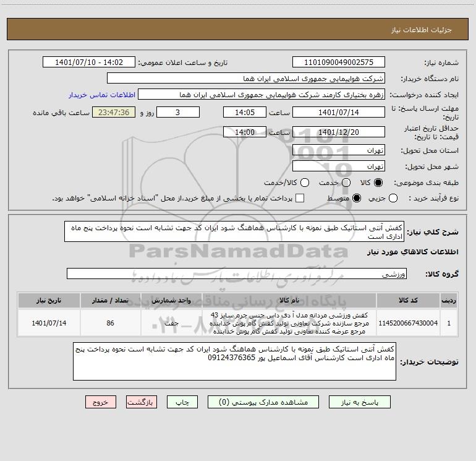Click the تعداد / مقدار column header
Image resolution: width=476 pixels, height=461 pixels.
[x=110, y=300]
